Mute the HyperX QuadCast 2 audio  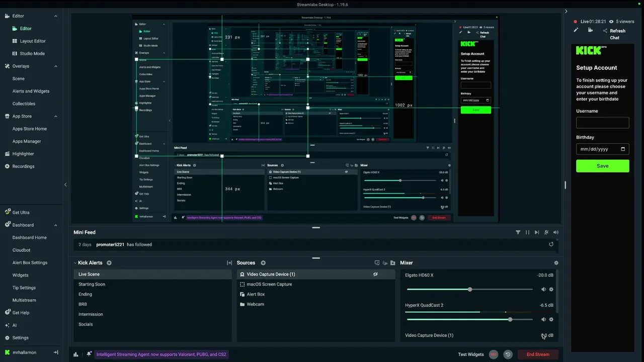pos(543,320)
